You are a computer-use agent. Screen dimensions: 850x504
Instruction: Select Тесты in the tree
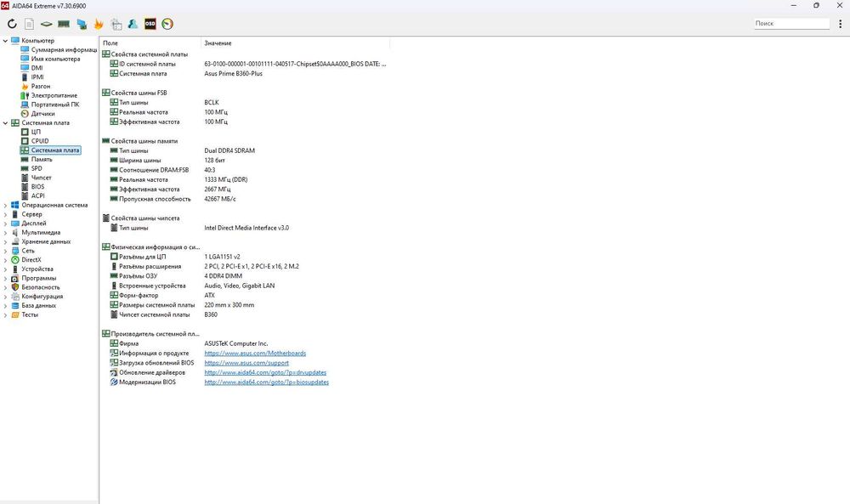30,314
